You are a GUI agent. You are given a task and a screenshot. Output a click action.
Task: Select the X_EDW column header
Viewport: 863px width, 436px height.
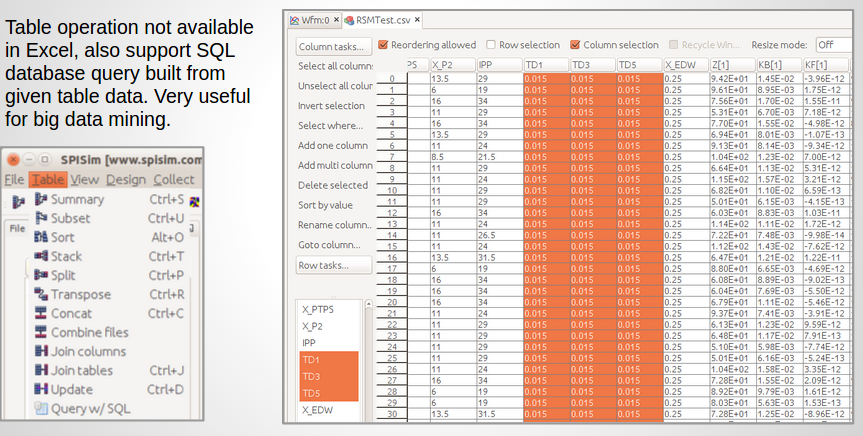point(685,65)
